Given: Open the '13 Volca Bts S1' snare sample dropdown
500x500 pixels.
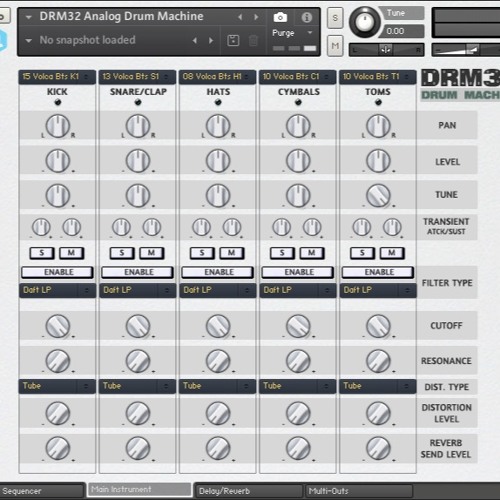Looking at the screenshot, I should pyautogui.click(x=137, y=77).
